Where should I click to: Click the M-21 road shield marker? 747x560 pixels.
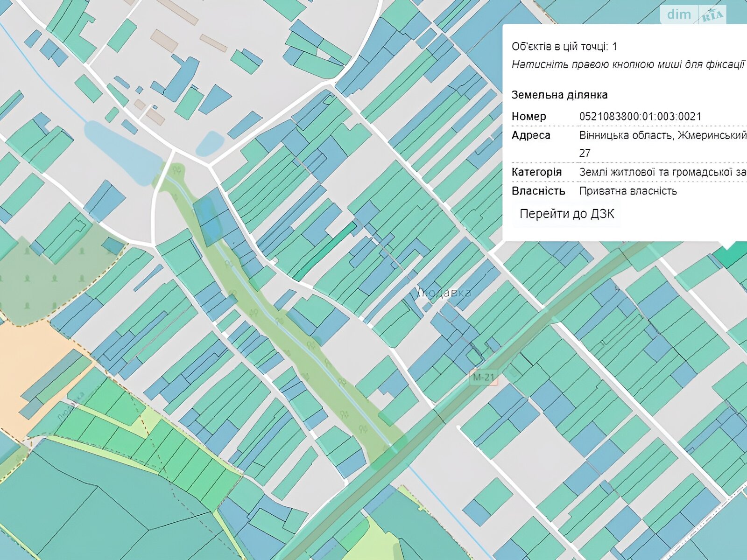point(483,378)
